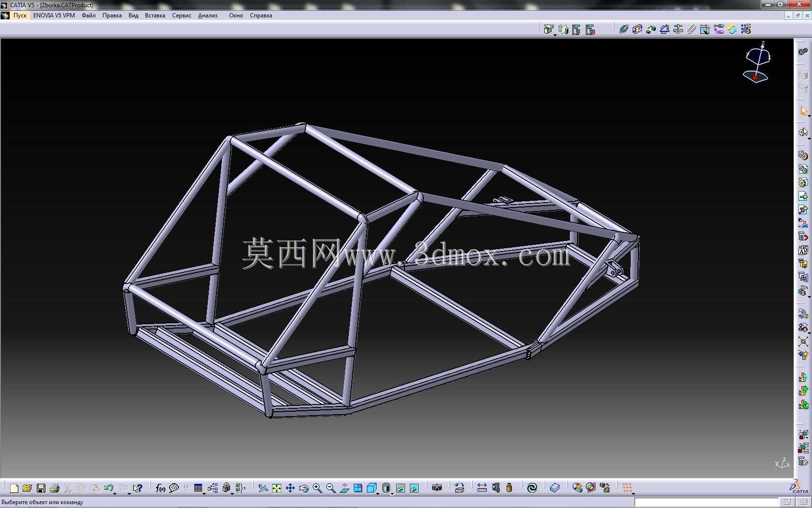Click the Offset Constraint icon
Screen dimensions: 812x508
coord(651,30)
